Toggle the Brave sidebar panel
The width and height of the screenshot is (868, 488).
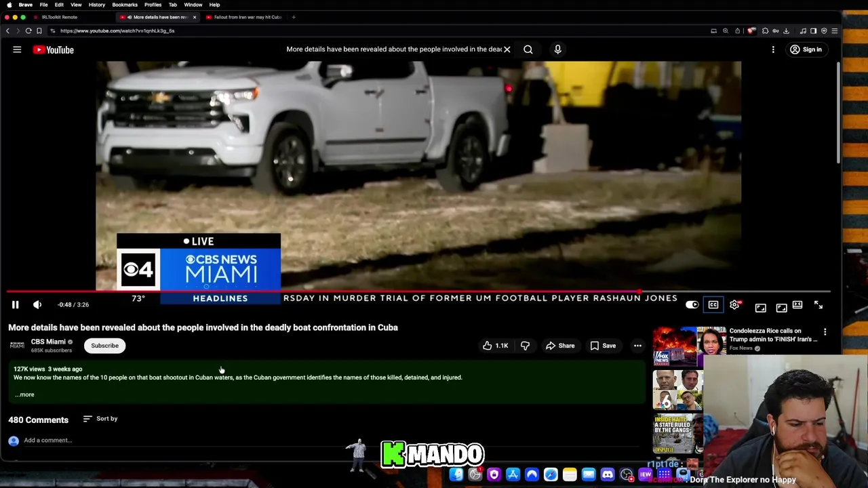click(813, 30)
